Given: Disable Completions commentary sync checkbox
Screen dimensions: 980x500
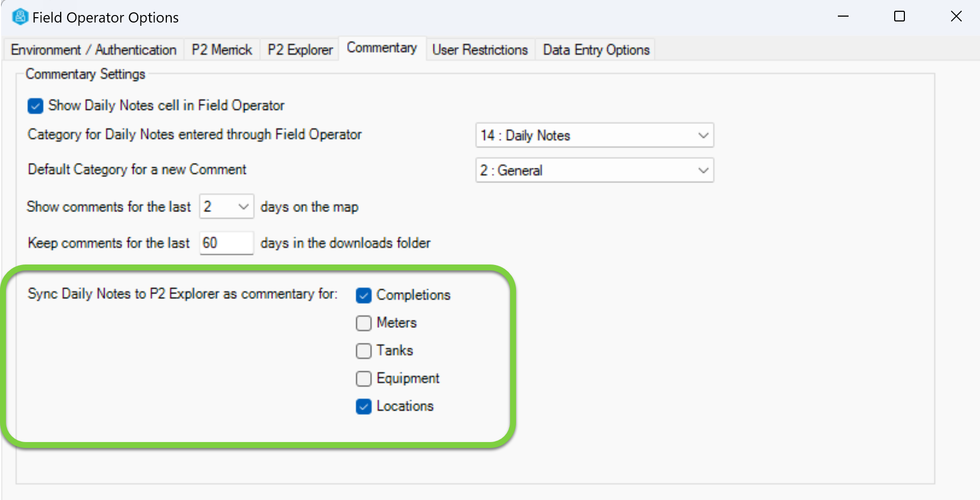Looking at the screenshot, I should point(364,295).
